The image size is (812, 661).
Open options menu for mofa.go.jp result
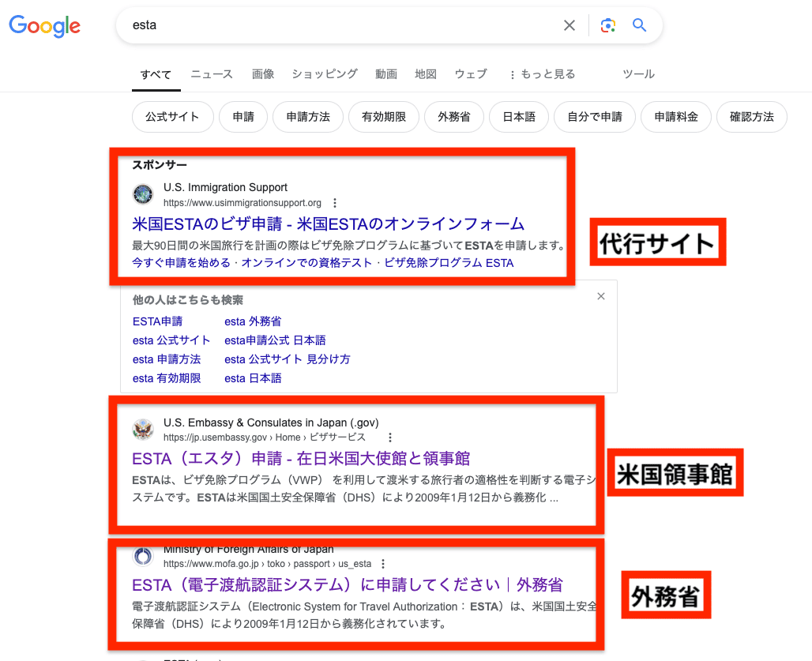point(382,564)
